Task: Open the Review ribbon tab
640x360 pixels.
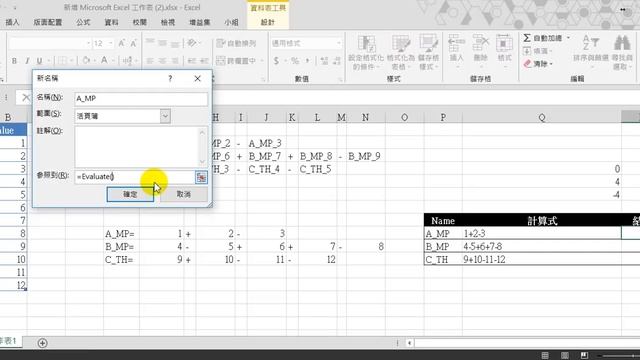Action: click(140, 22)
